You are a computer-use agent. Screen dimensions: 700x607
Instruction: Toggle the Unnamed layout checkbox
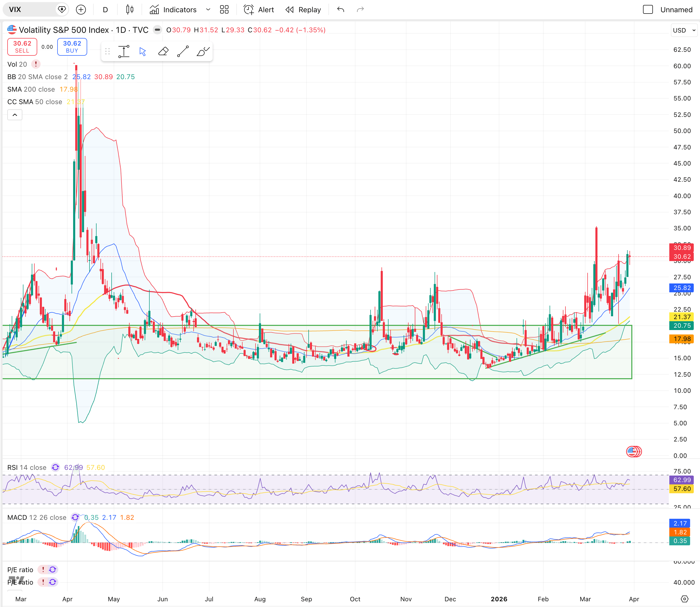pos(647,9)
